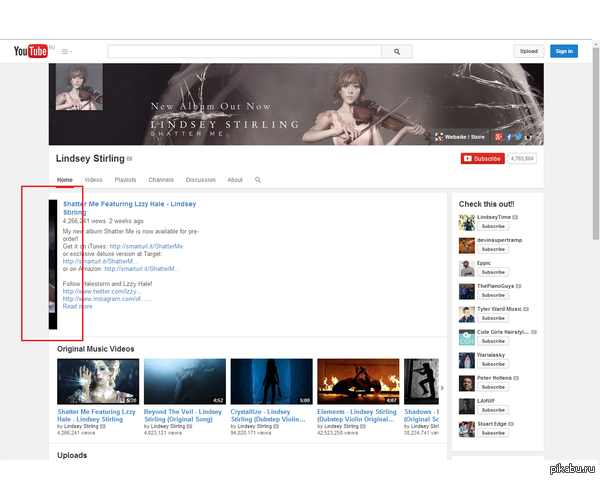The image size is (600, 480).
Task: Switch to the Discussion tab
Action: point(201,180)
